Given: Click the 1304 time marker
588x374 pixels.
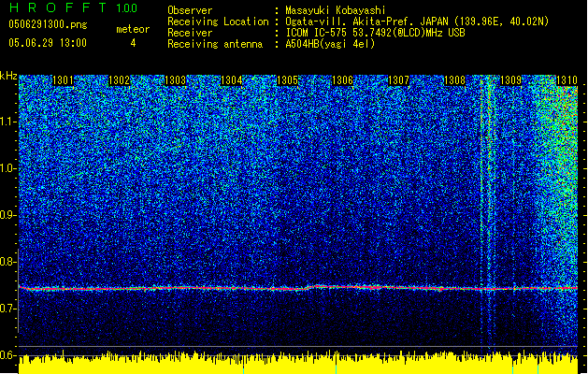Looking at the screenshot, I should tap(231, 80).
